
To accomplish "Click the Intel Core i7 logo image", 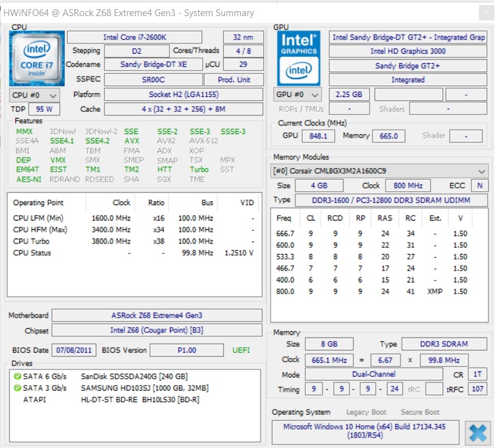I will (37, 59).
